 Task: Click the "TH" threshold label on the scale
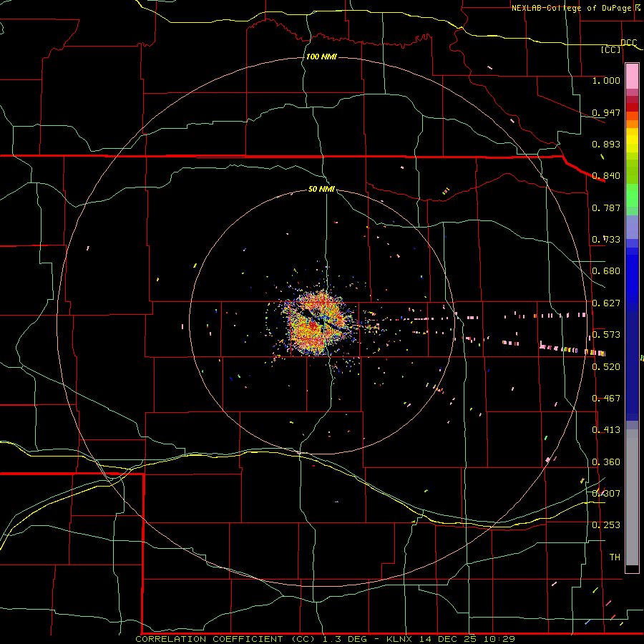coord(615,557)
